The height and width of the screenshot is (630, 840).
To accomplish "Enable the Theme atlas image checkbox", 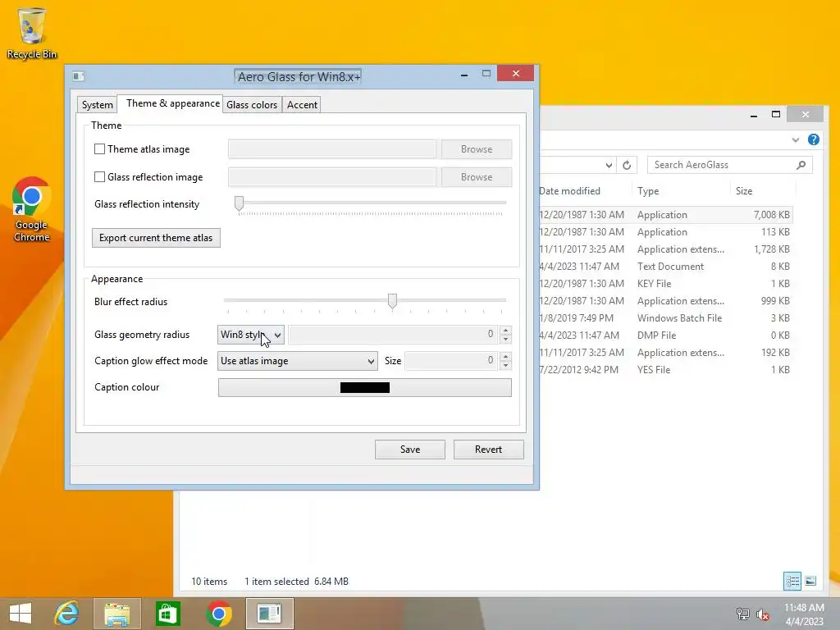I will [x=99, y=149].
